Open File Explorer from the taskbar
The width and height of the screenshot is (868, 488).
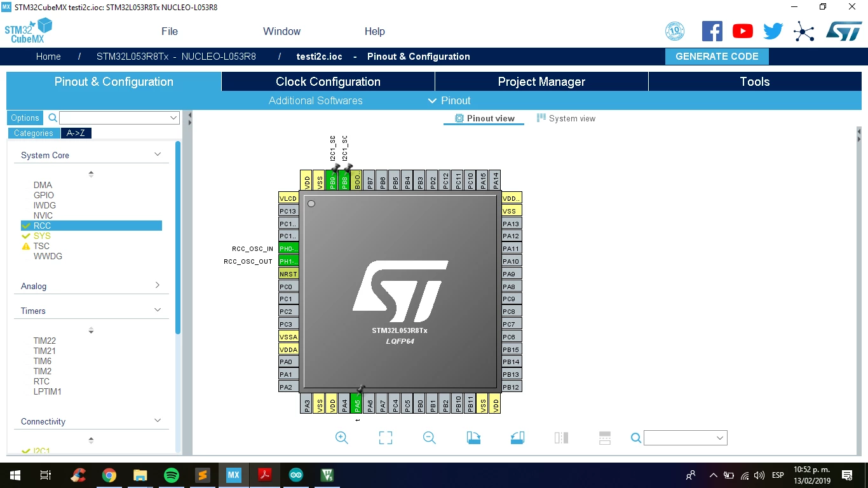140,475
